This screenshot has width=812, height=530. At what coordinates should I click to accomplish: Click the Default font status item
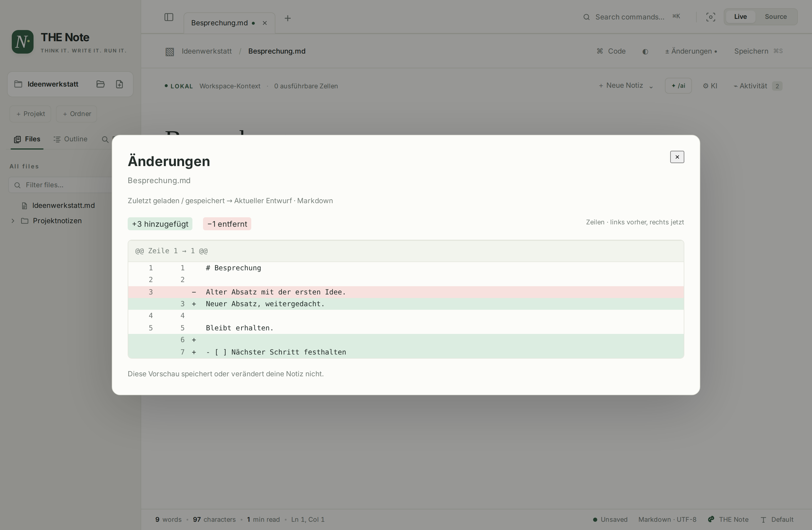tap(777, 519)
